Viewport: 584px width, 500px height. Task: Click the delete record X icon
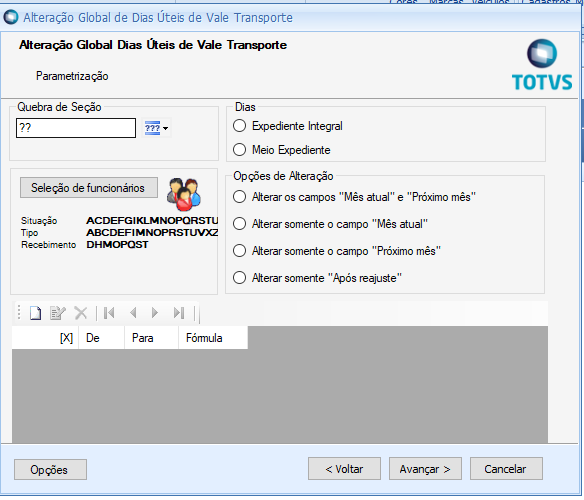tap(80, 313)
